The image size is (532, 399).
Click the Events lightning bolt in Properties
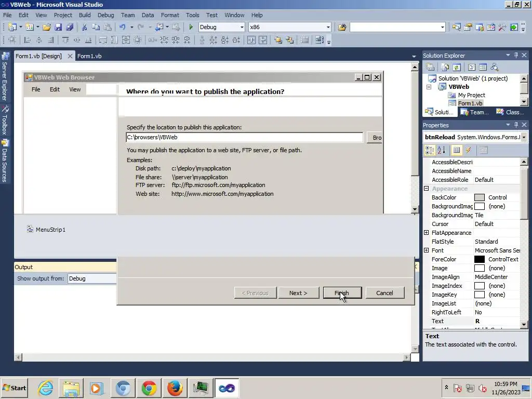point(468,150)
